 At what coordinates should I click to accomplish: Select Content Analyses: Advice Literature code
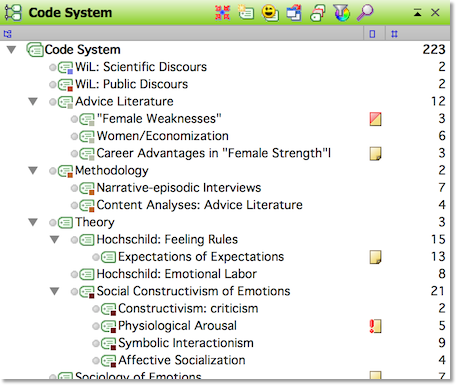(200, 205)
